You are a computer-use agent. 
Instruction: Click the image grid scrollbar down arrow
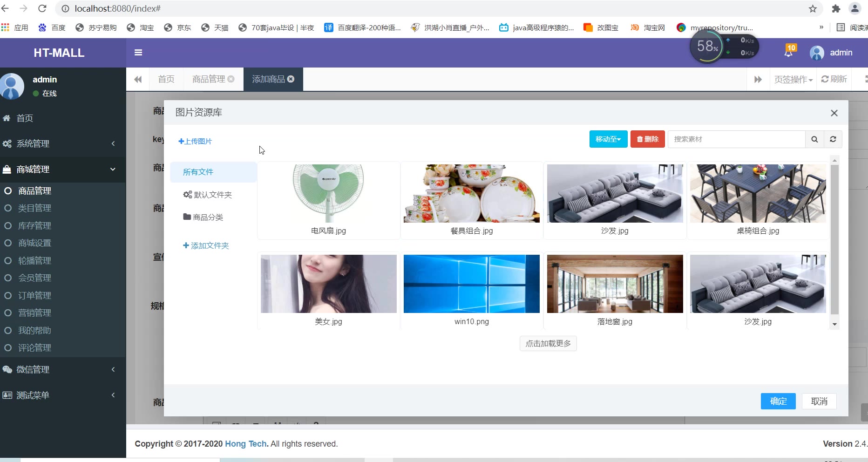click(x=834, y=325)
